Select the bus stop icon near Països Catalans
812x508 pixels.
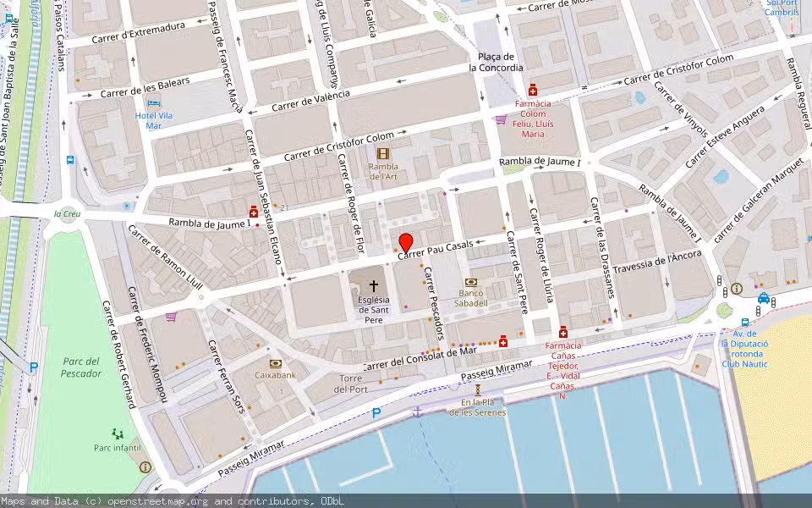point(70,160)
